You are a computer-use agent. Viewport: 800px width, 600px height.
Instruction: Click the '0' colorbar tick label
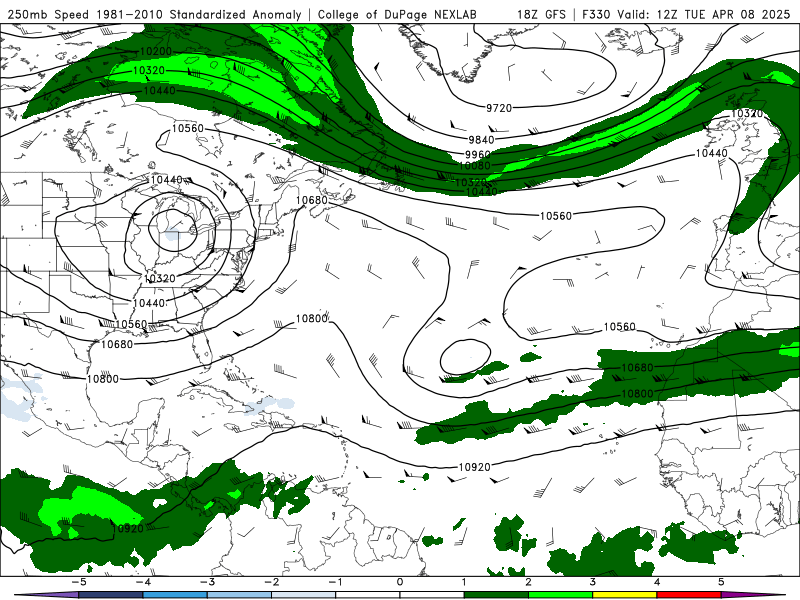click(x=399, y=582)
